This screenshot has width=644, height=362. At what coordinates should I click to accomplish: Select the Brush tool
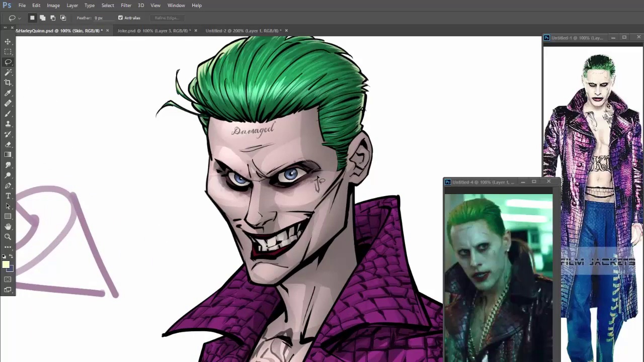(8, 114)
